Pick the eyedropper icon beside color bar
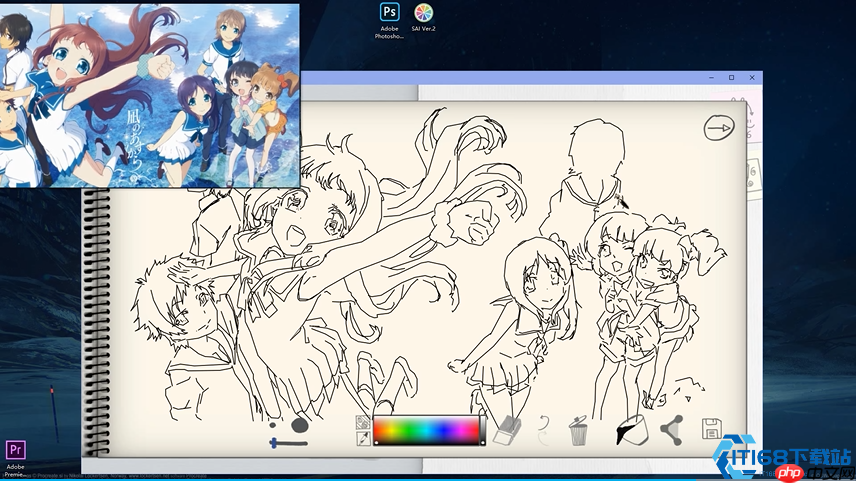Screen dimensions: 856x483 (x=363, y=439)
